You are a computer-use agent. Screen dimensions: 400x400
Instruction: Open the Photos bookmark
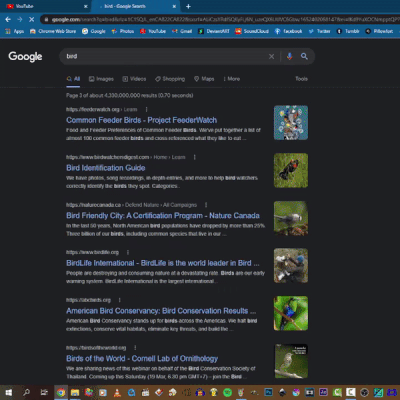click(x=123, y=31)
